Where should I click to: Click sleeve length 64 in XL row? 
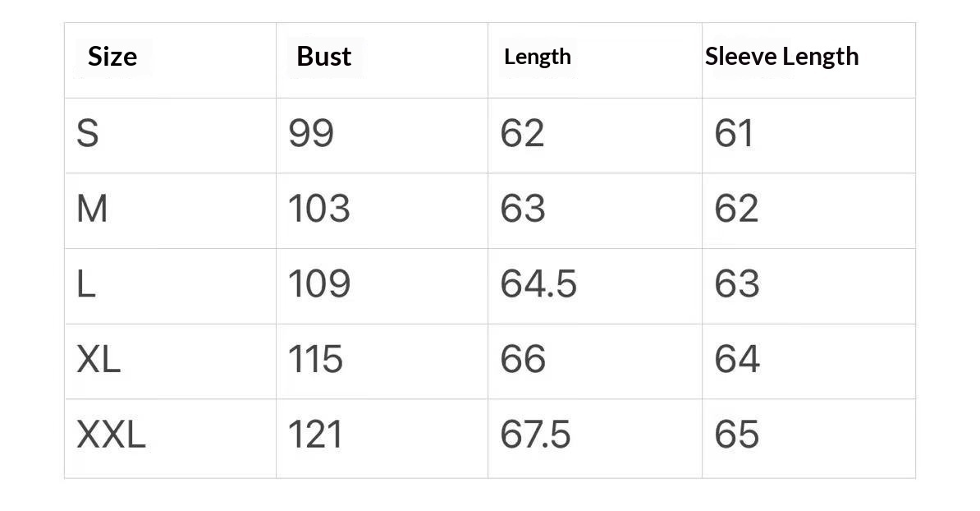[x=737, y=360]
